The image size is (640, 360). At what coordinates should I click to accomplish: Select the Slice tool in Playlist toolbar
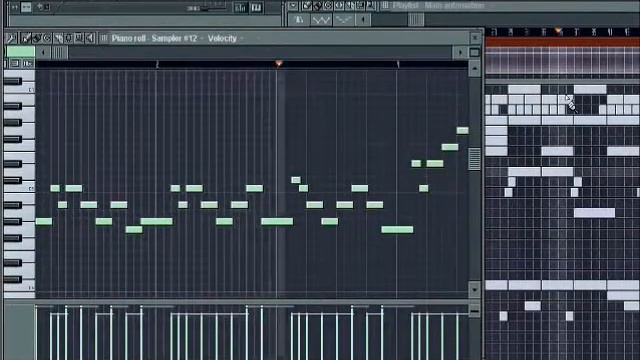350,6
